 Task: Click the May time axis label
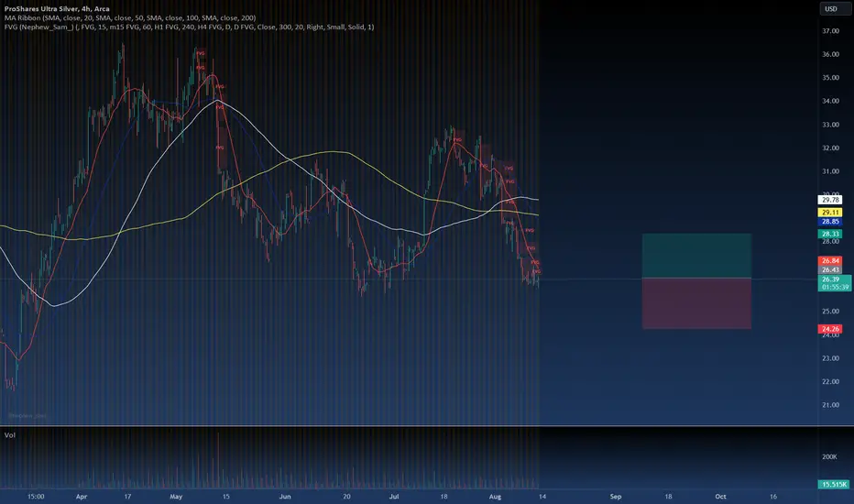175,497
